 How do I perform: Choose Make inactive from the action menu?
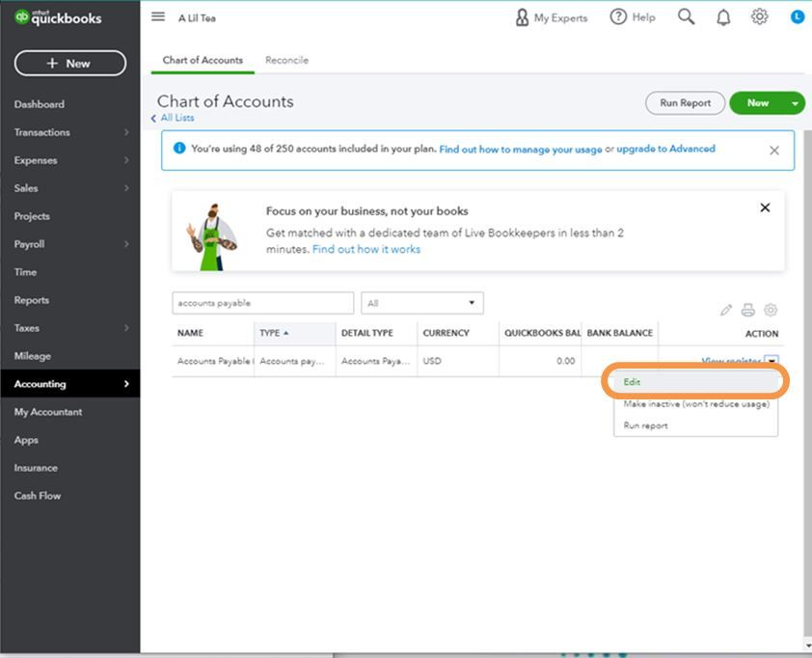[695, 403]
